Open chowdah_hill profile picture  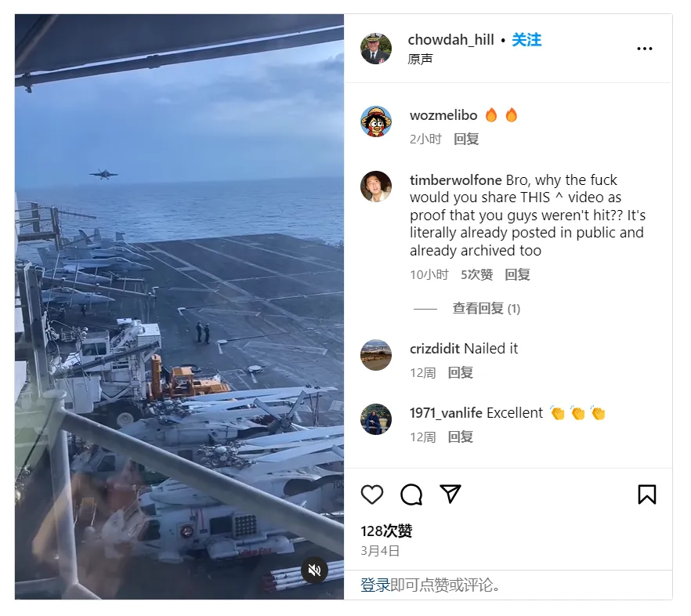[376, 49]
